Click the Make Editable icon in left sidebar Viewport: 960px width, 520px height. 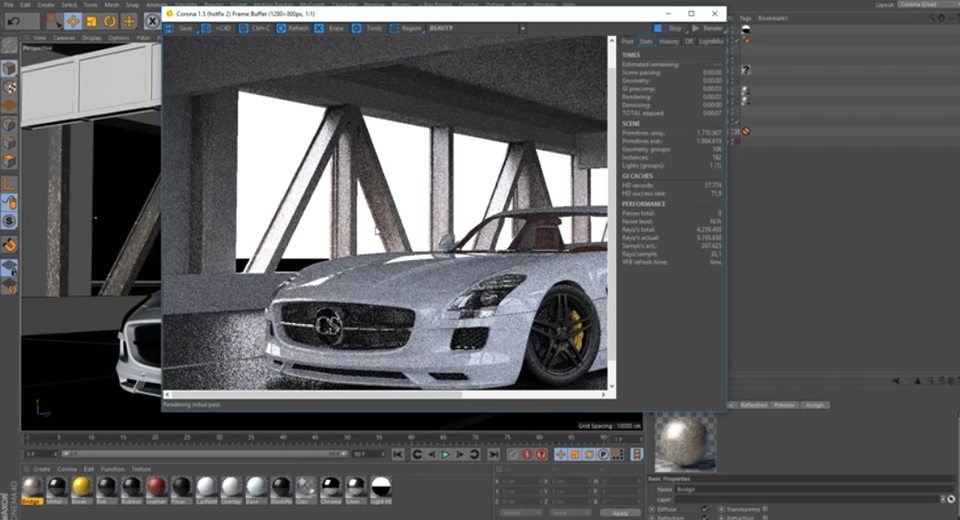pyautogui.click(x=9, y=45)
